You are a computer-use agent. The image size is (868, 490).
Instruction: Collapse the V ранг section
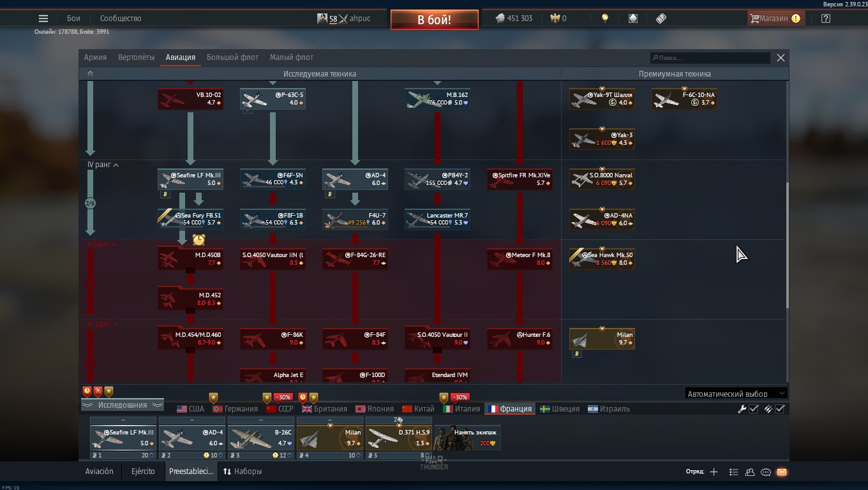pos(102,244)
